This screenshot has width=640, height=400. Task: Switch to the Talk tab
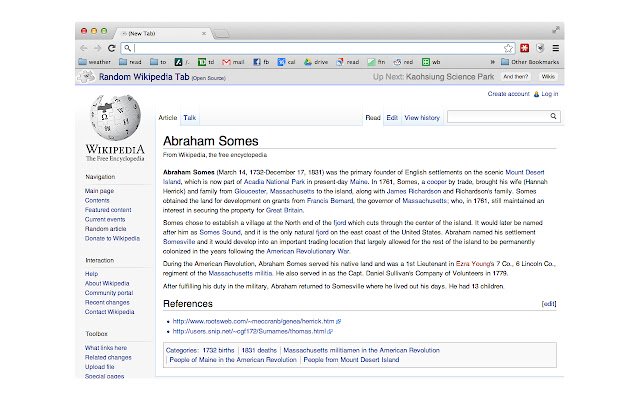(x=189, y=118)
